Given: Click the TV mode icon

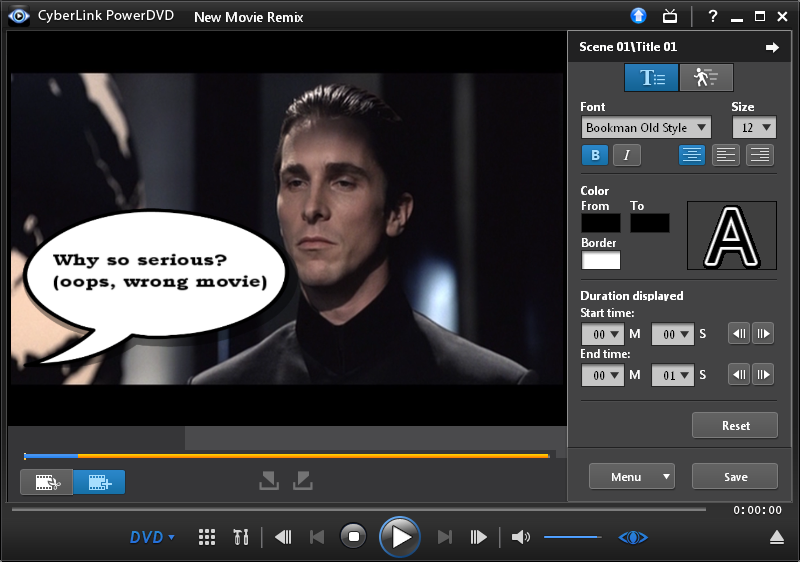Looking at the screenshot, I should click(672, 16).
